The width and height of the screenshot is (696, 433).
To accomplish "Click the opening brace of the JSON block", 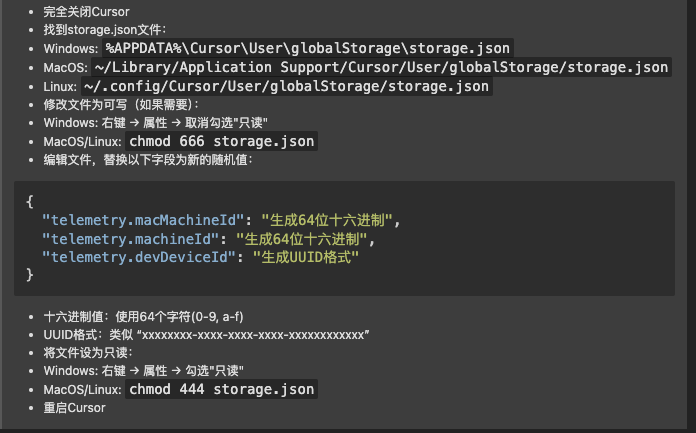I will (x=30, y=200).
